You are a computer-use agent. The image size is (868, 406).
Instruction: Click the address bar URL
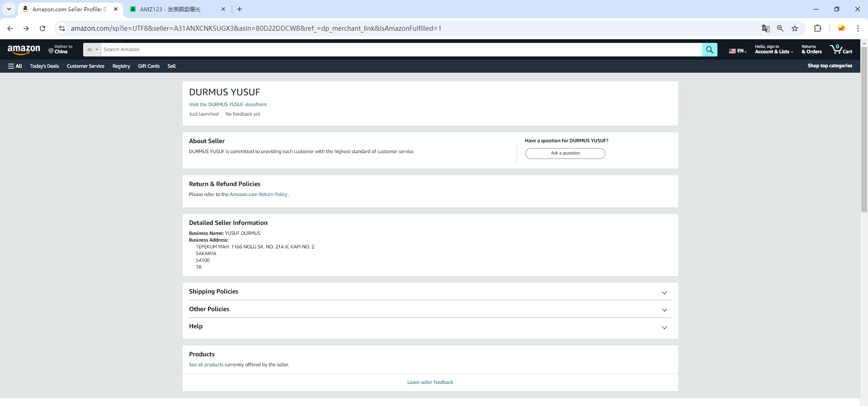pyautogui.click(x=256, y=28)
